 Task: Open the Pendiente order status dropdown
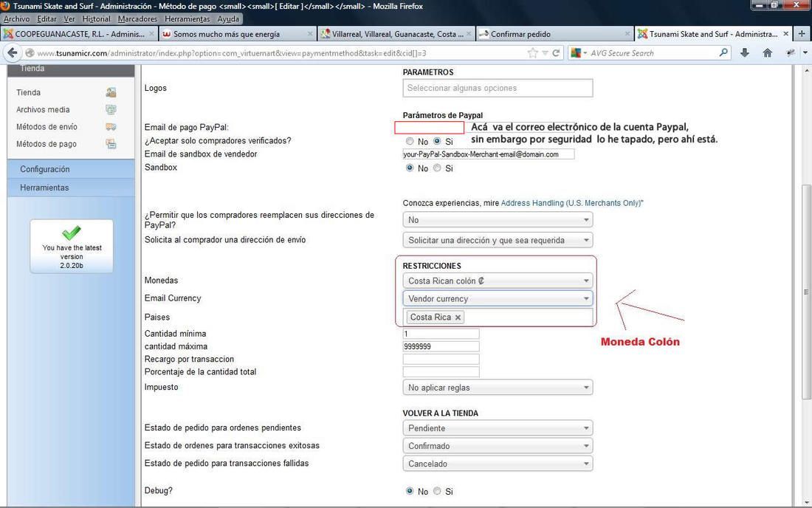coord(498,428)
